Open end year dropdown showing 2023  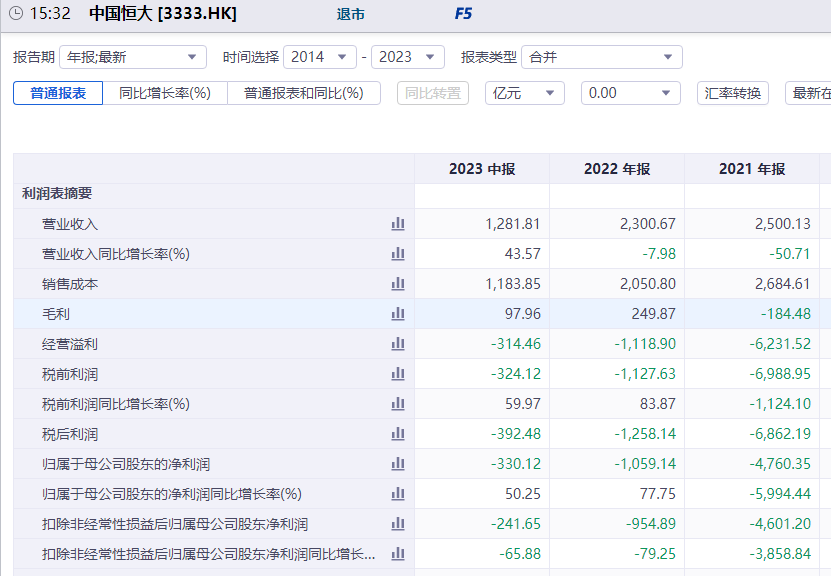click(408, 57)
